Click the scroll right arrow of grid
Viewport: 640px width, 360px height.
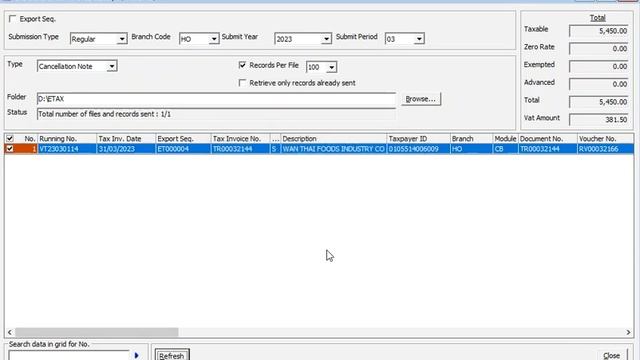click(x=628, y=332)
